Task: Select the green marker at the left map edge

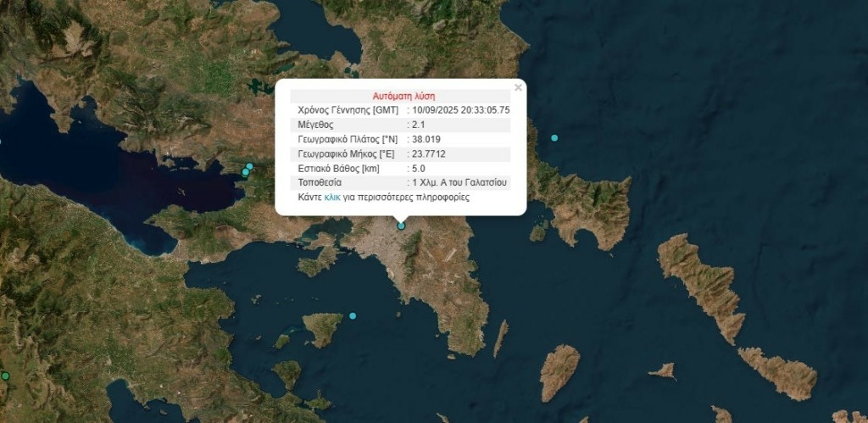Action: pos(5,376)
